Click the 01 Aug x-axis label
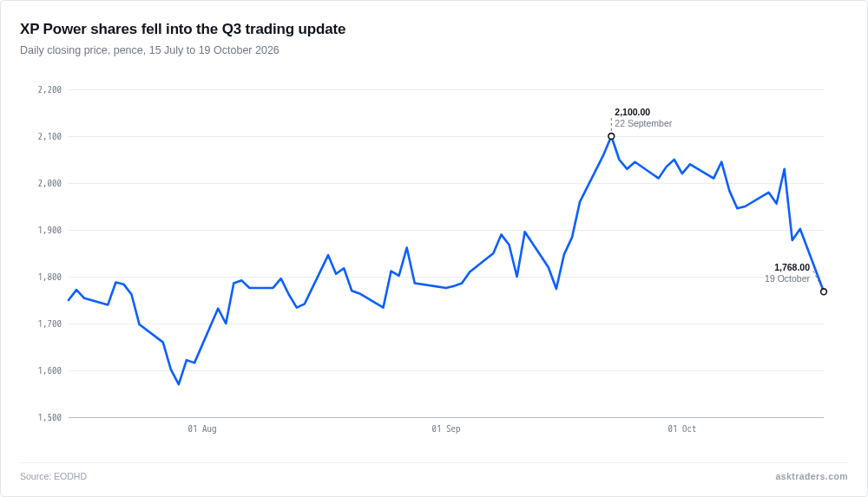 (x=202, y=429)
